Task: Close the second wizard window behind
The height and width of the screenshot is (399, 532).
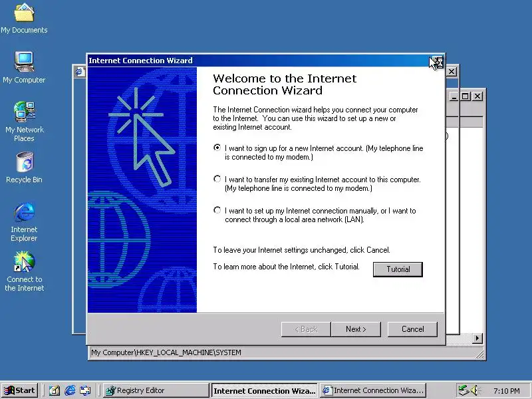Action: pyautogui.click(x=452, y=72)
